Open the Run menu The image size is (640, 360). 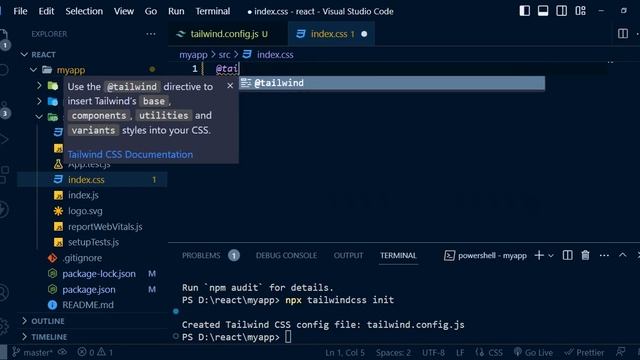176,11
